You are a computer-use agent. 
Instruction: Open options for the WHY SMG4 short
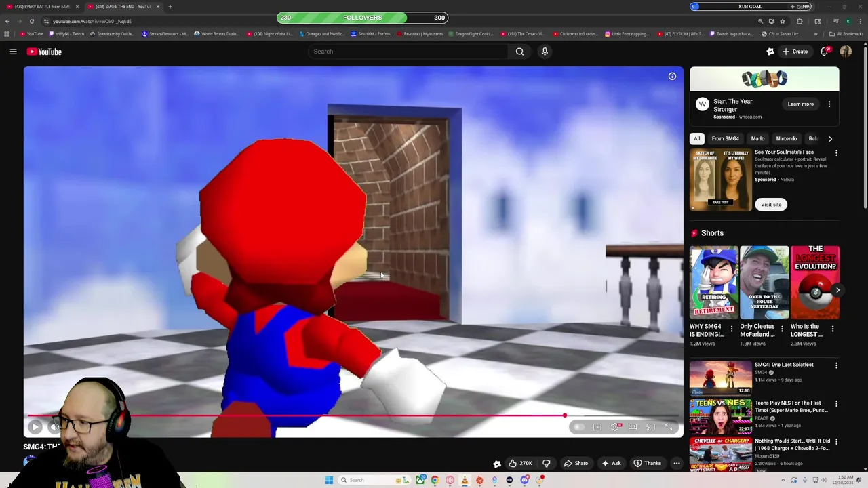[x=731, y=329]
